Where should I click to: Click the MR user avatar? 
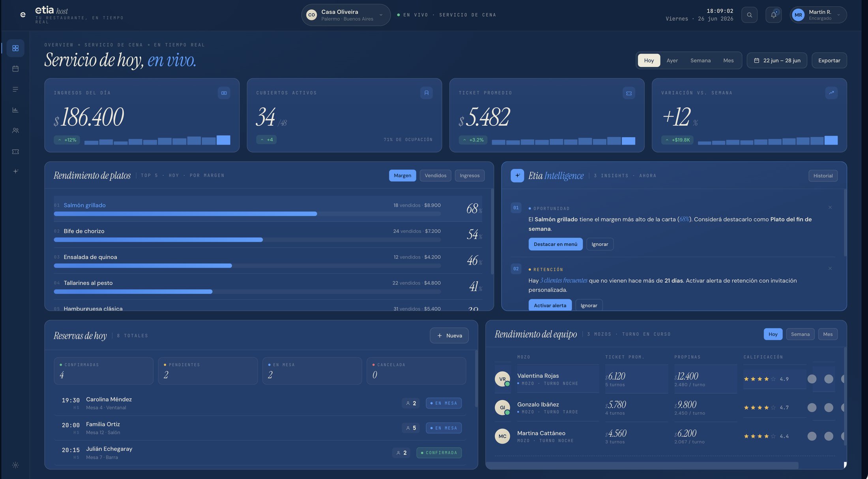point(798,15)
